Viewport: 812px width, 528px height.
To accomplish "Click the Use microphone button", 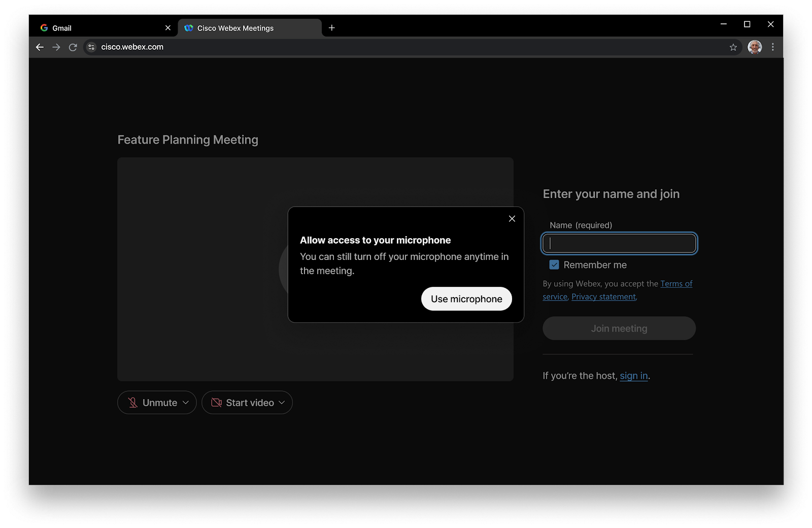I will [x=466, y=299].
